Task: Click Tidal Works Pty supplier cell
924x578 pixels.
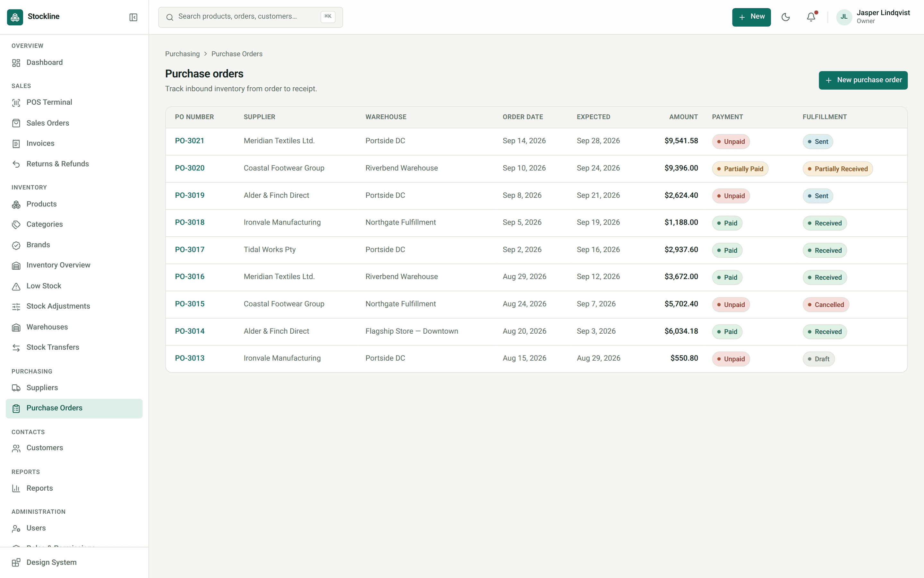Action: 269,250
